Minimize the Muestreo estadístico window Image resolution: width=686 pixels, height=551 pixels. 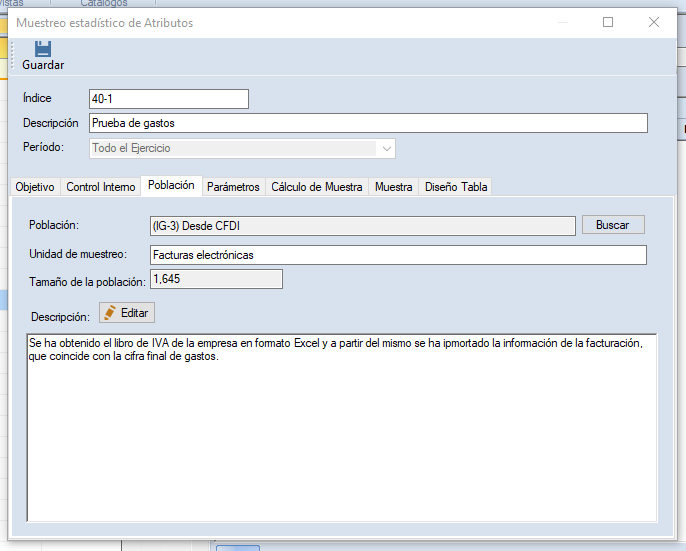[x=562, y=22]
